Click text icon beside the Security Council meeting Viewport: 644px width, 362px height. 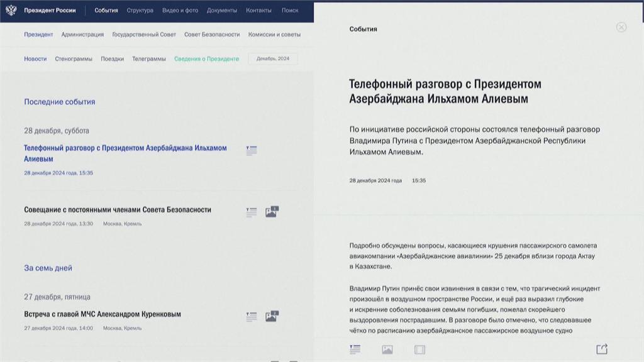tap(252, 212)
